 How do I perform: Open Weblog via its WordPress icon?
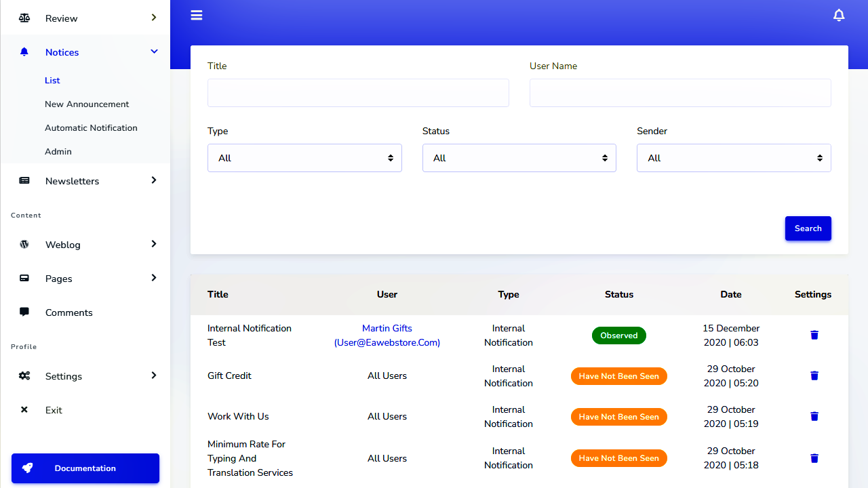(x=24, y=245)
